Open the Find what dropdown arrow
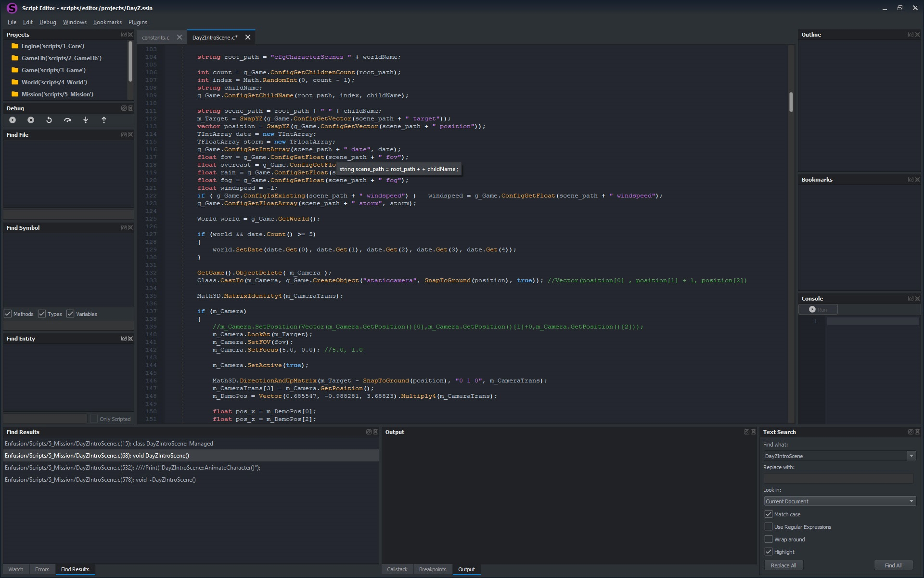924x578 pixels. tap(911, 456)
